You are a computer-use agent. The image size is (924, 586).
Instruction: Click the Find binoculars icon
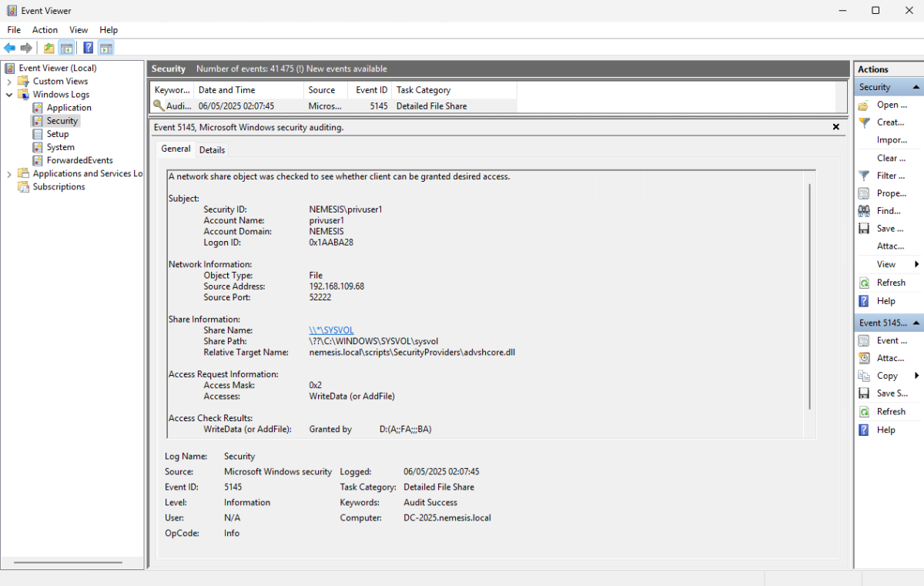coord(865,210)
